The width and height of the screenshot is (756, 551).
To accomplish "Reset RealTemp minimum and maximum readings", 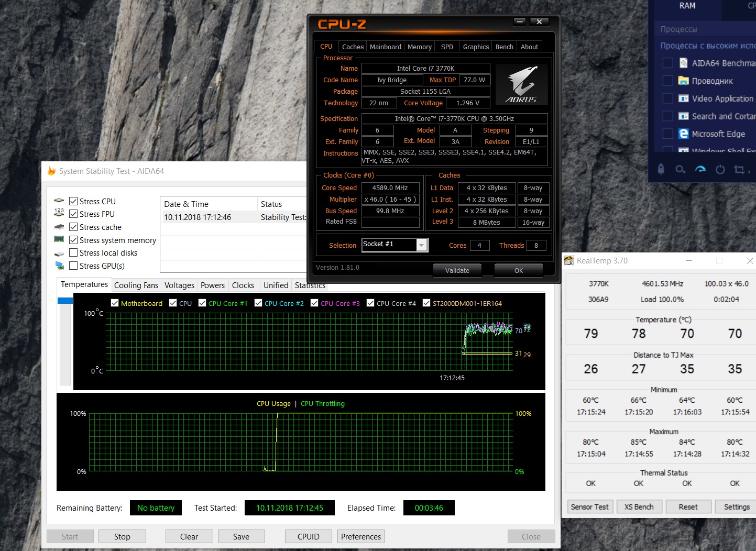I will pos(688,506).
